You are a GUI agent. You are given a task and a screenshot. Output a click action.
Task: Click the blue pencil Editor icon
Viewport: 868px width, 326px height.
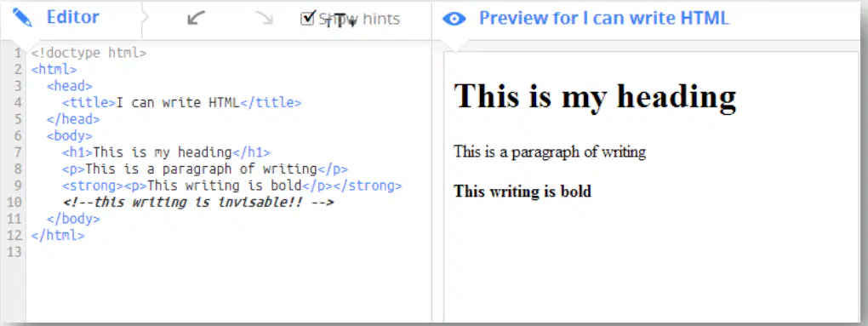tap(22, 18)
